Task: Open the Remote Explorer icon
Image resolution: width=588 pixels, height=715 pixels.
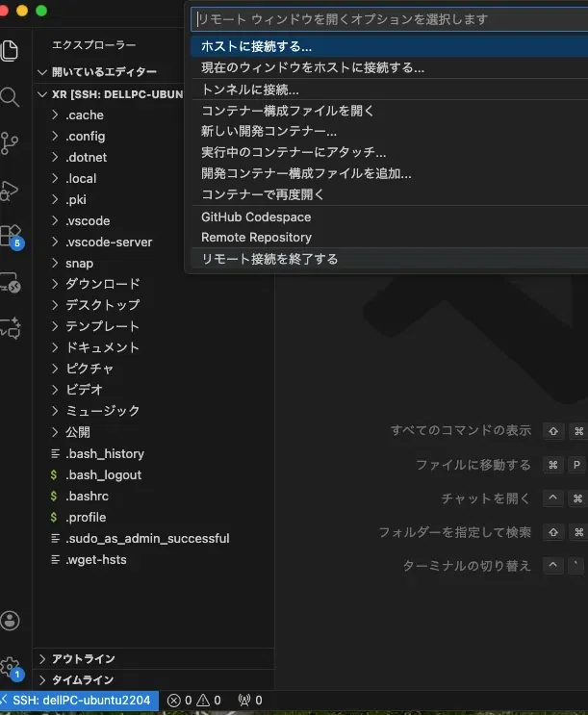Action: [x=11, y=283]
